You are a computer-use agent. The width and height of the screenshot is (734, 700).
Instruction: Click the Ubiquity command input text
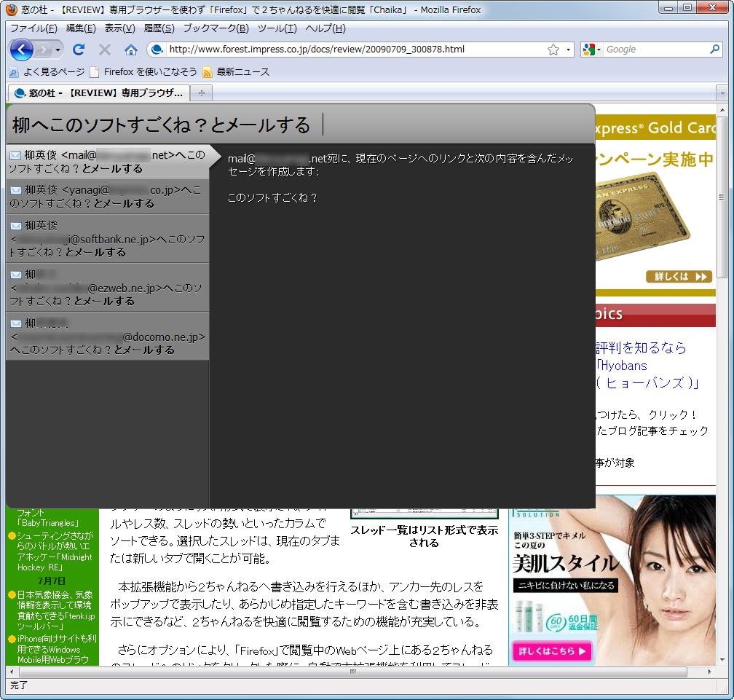pyautogui.click(x=162, y=125)
